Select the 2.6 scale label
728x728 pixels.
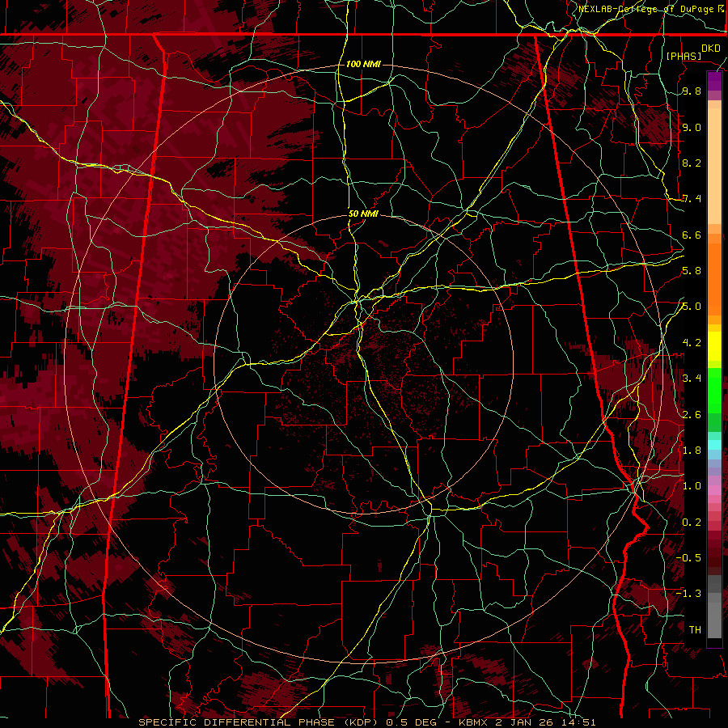[692, 414]
